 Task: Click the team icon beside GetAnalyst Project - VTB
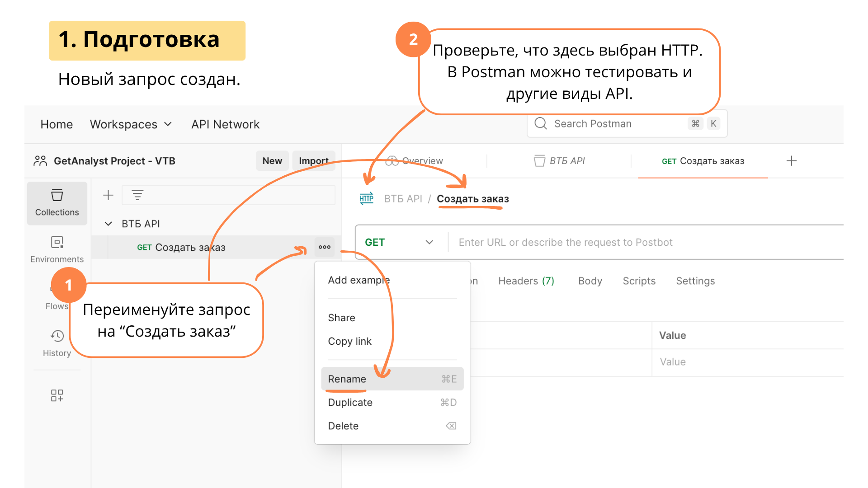[x=40, y=161]
